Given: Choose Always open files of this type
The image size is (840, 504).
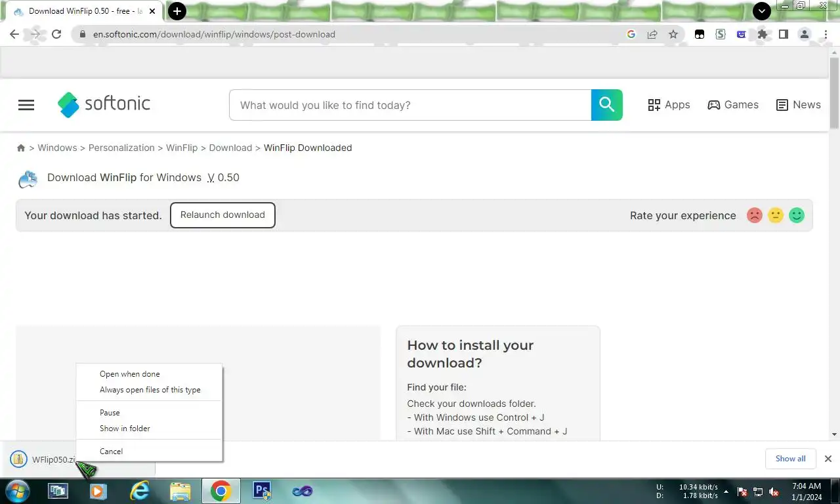Looking at the screenshot, I should (150, 390).
